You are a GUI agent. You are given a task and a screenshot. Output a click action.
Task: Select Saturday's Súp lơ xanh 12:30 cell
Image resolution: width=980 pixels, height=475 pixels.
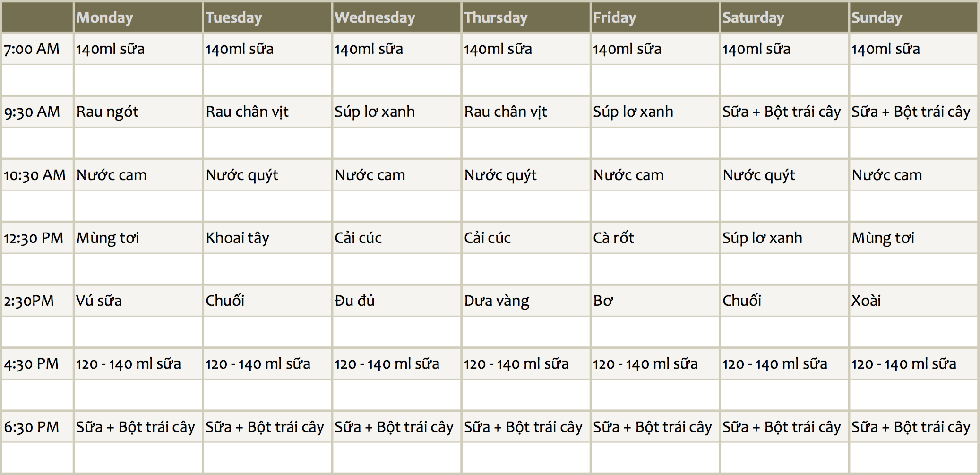tap(784, 238)
